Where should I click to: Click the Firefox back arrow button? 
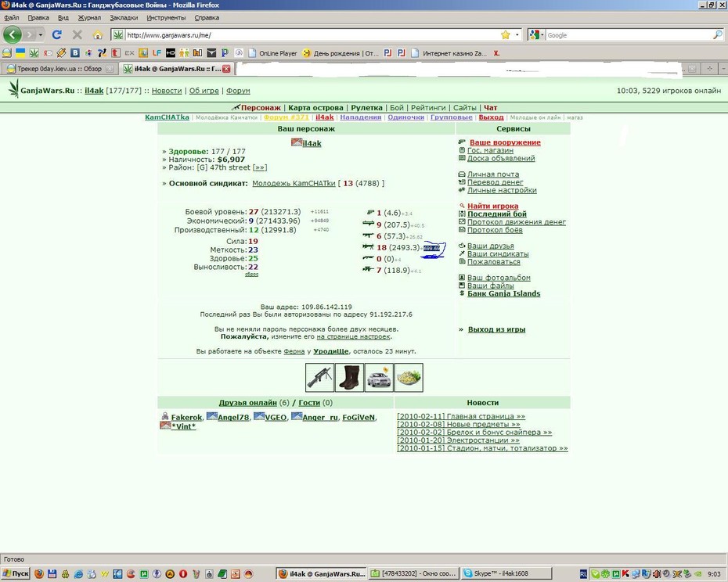click(13, 34)
